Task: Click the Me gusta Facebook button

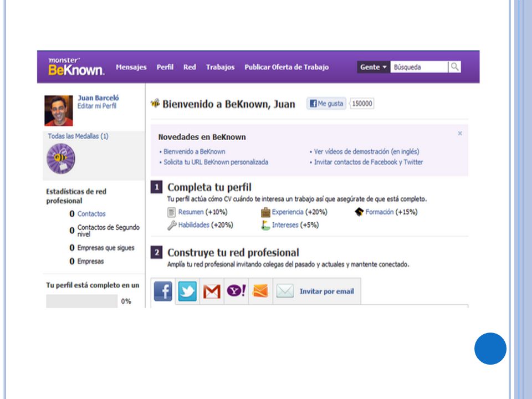Action: tap(326, 104)
